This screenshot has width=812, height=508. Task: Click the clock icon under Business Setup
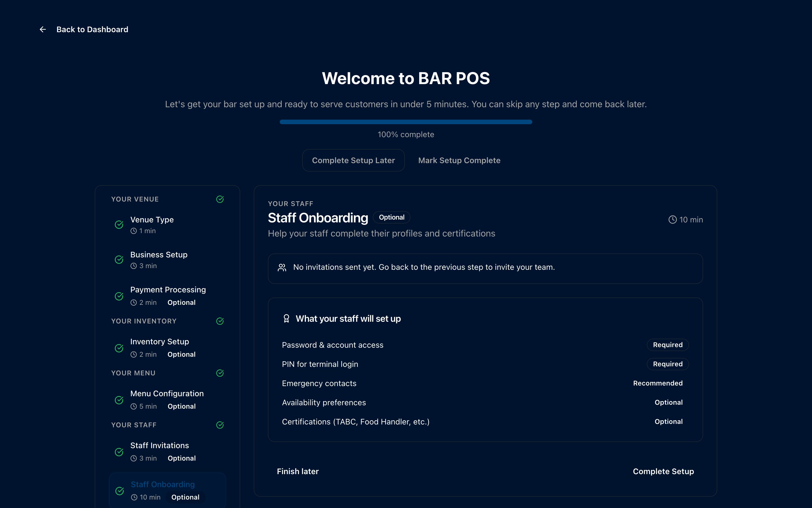coord(134,266)
